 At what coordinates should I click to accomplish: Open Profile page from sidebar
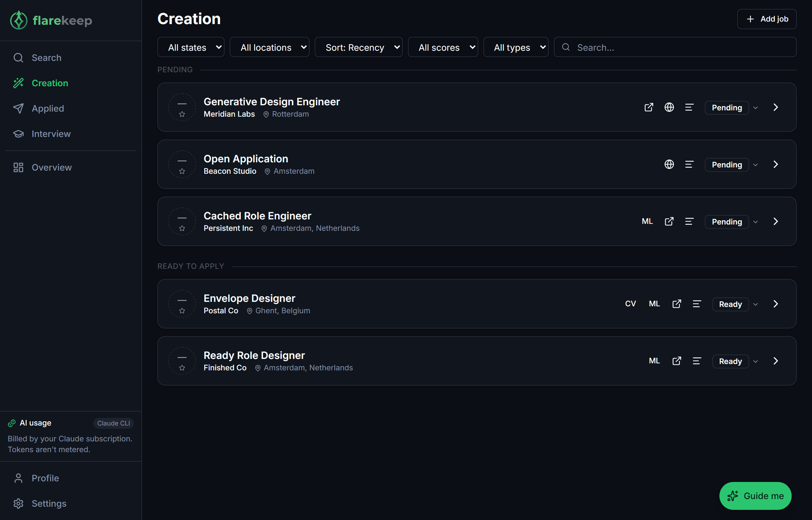pyautogui.click(x=71, y=478)
